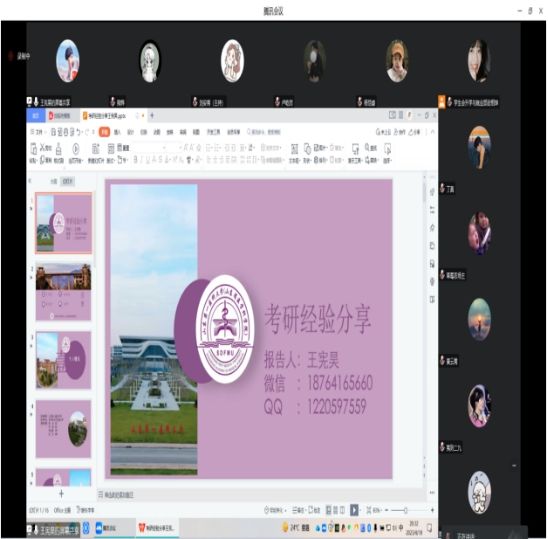This screenshot has height=539, width=548.
Task: Click the Select cursor icon at ribbon end
Action: (387, 149)
